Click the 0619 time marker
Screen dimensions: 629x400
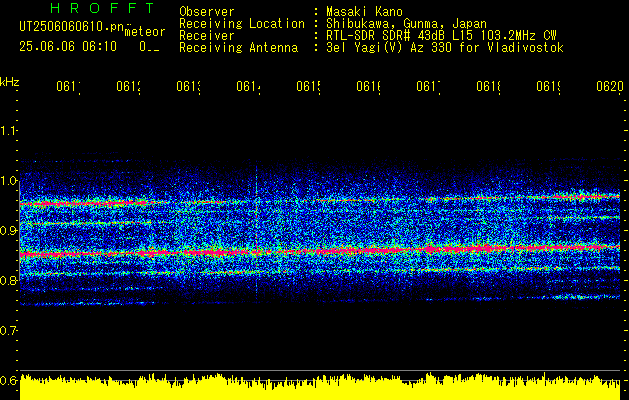tap(549, 87)
